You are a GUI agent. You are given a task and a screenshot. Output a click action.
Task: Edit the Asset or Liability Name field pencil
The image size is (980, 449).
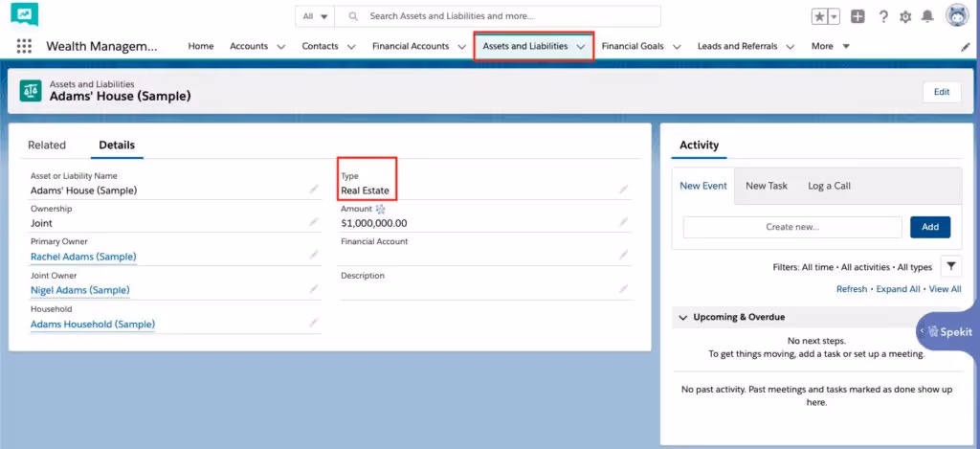313,189
